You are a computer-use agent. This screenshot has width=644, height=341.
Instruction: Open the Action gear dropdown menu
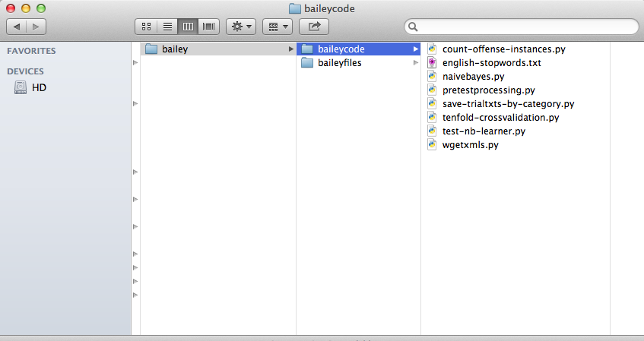pos(240,27)
